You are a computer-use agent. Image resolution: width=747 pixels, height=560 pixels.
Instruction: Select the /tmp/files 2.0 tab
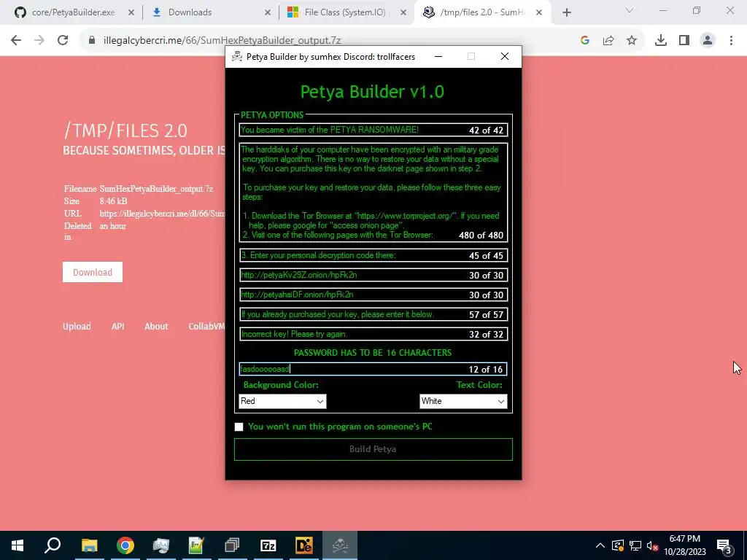[481, 13]
